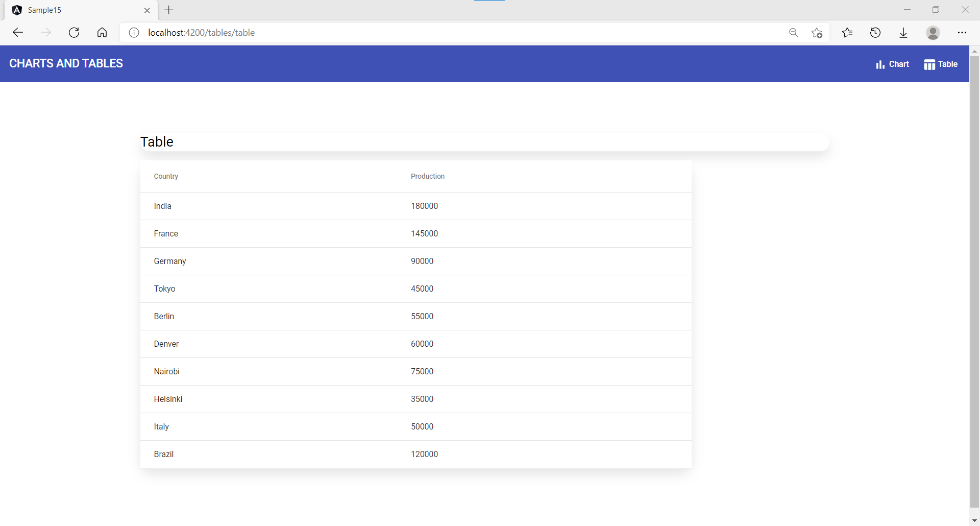Image resolution: width=980 pixels, height=526 pixels.
Task: Open the browser settings three-dot menu
Action: click(x=963, y=32)
